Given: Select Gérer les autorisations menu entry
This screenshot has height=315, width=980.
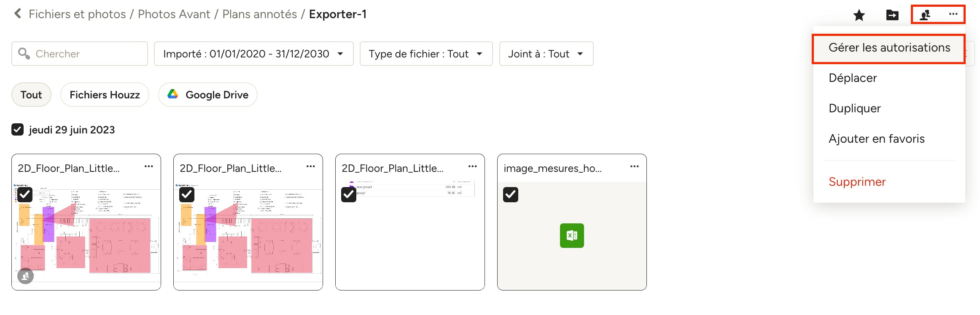Looking at the screenshot, I should [x=889, y=48].
